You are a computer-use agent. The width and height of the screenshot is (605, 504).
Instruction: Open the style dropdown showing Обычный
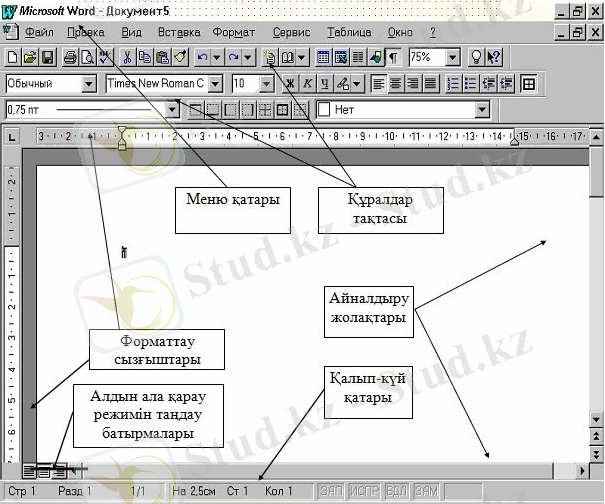click(89, 84)
